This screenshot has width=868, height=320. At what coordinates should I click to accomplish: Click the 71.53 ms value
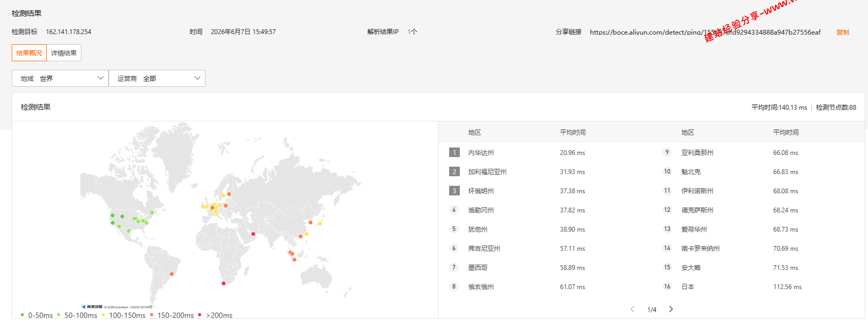click(786, 267)
